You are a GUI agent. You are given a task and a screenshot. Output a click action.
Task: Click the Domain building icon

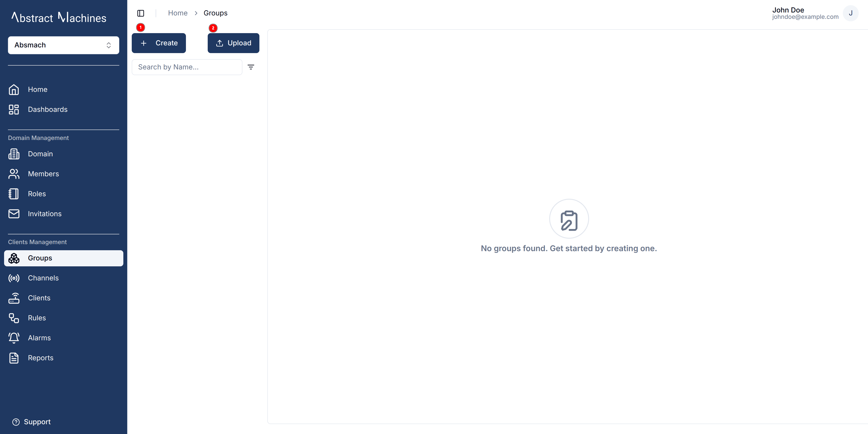click(14, 154)
